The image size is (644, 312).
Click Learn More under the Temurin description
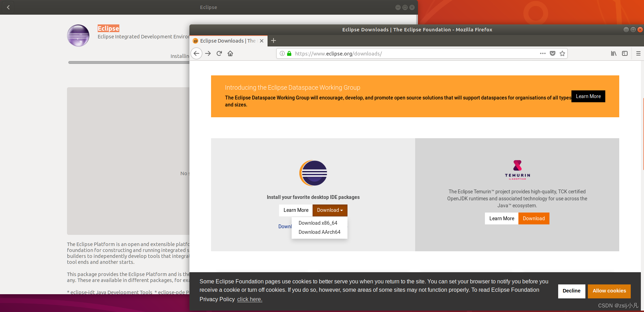502,218
